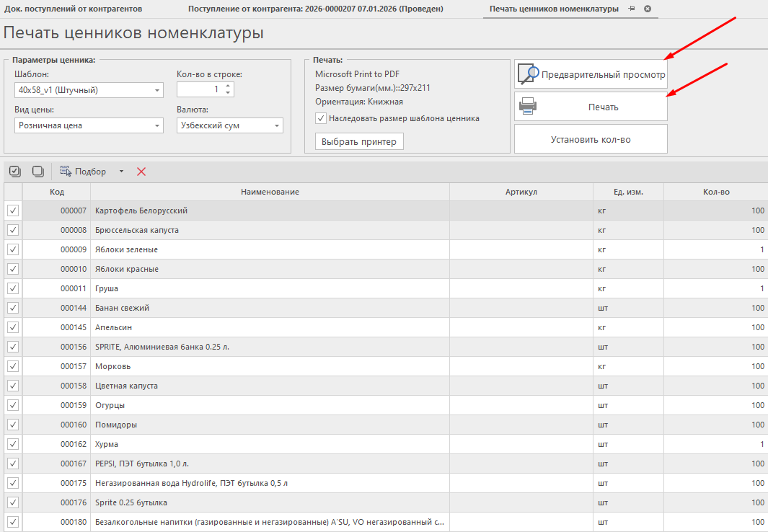Expand the Вид цены dropdown
The image size is (768, 532).
(x=157, y=125)
